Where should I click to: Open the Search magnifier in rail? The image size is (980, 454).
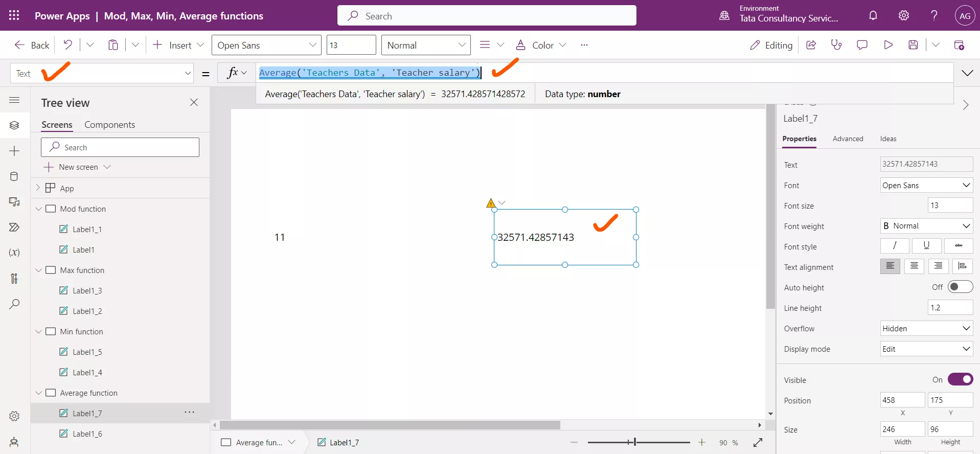coord(14,304)
